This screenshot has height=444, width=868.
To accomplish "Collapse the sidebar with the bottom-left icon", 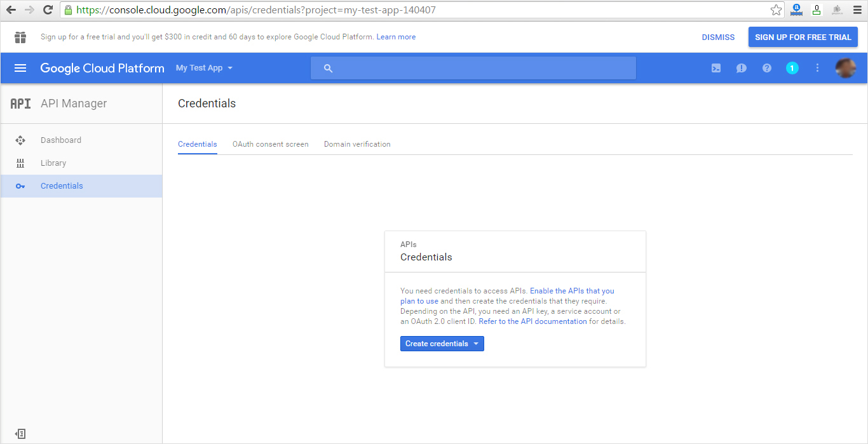I will [x=20, y=434].
